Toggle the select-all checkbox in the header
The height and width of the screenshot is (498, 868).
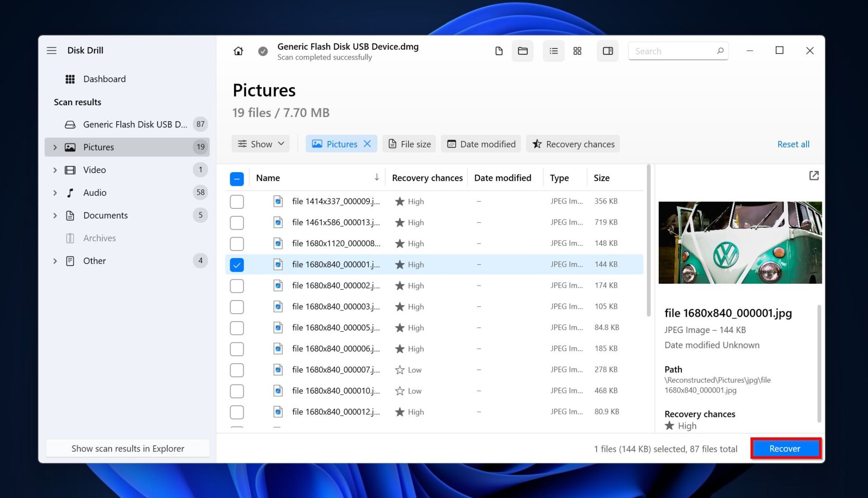pyautogui.click(x=236, y=179)
